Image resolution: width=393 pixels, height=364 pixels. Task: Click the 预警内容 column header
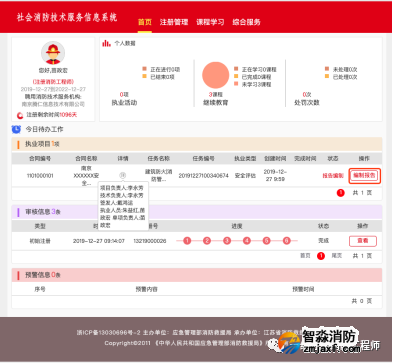[x=146, y=289]
